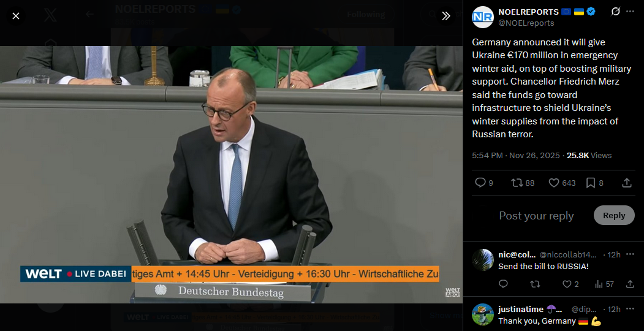This screenshot has height=331, width=644.
Task: Open justinatime commenter's avatar
Action: coord(483,314)
